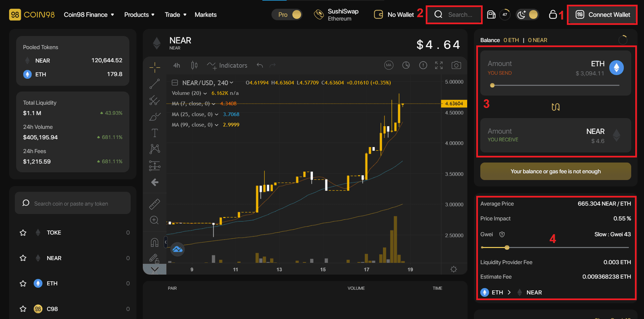This screenshot has width=644, height=319.
Task: Undo the last chart action
Action: tap(260, 65)
